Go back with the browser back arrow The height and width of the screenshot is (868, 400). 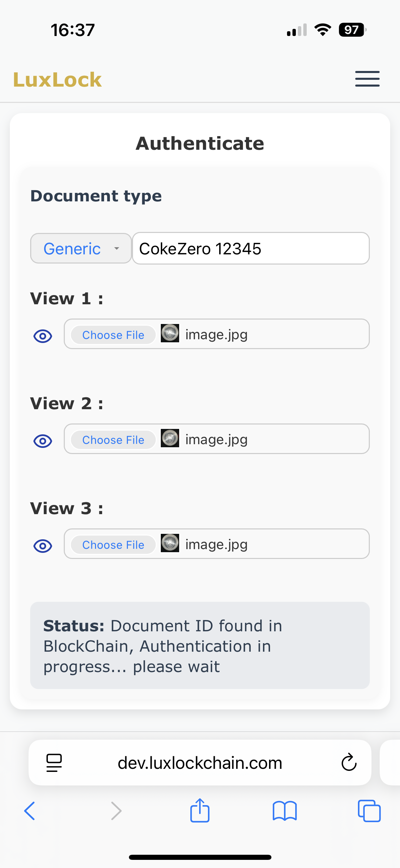point(30,811)
